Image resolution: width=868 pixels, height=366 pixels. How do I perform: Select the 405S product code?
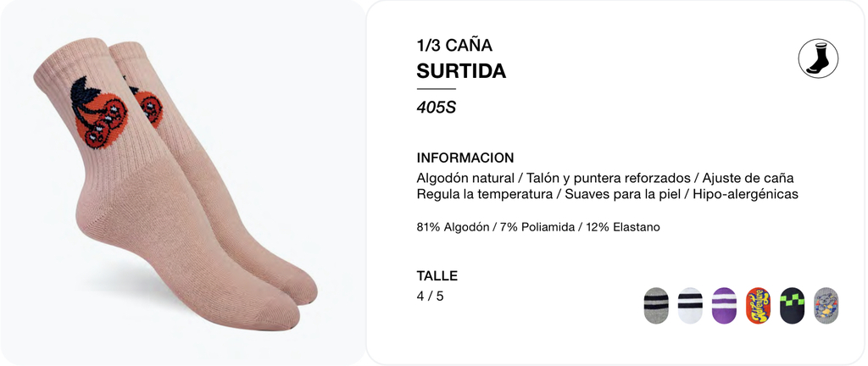437,108
